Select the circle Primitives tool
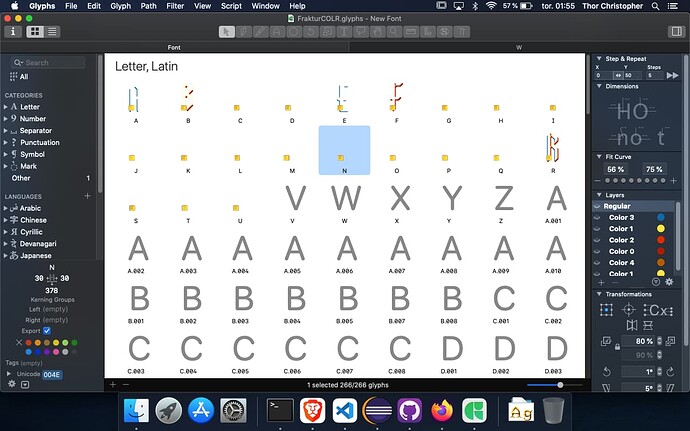 click(x=294, y=32)
